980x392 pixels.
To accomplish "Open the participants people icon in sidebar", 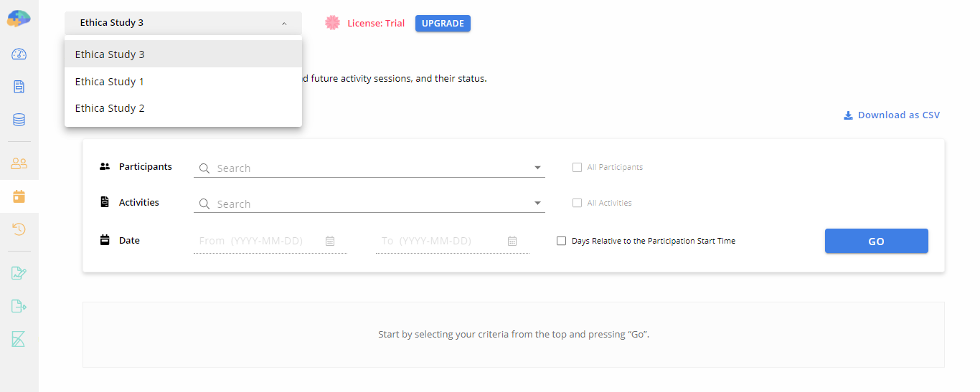I will coord(19,163).
